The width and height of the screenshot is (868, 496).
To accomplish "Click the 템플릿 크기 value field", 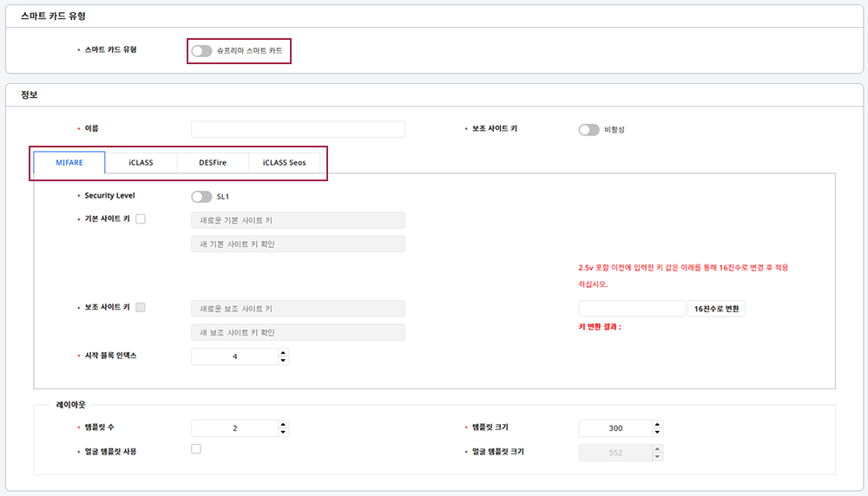I will point(615,428).
